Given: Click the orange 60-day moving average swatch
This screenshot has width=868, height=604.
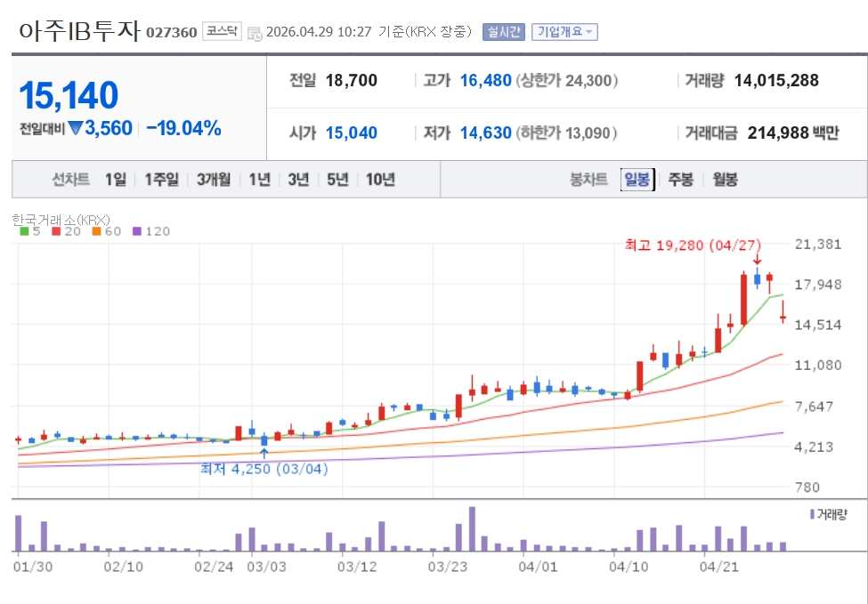Looking at the screenshot, I should 96,231.
